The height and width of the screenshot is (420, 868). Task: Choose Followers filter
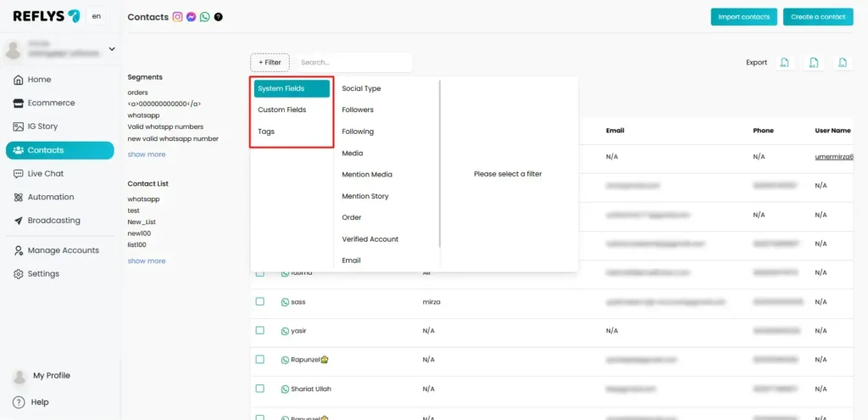click(x=358, y=109)
